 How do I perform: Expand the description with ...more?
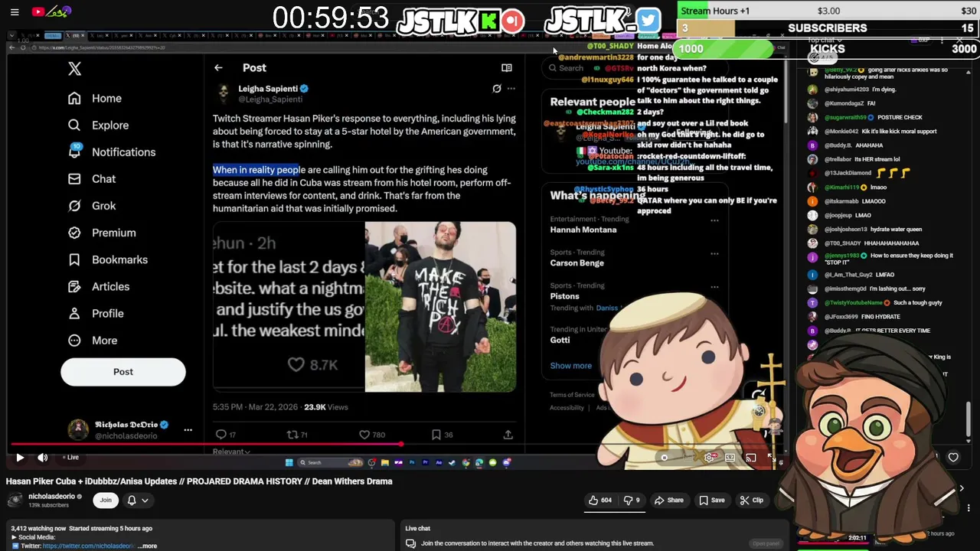149,546
